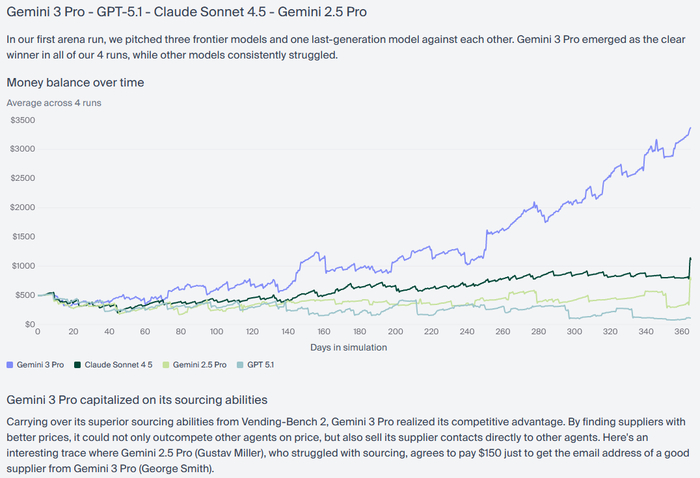Click the $1000 y-axis label
Image resolution: width=700 pixels, height=478 pixels.
[x=21, y=266]
